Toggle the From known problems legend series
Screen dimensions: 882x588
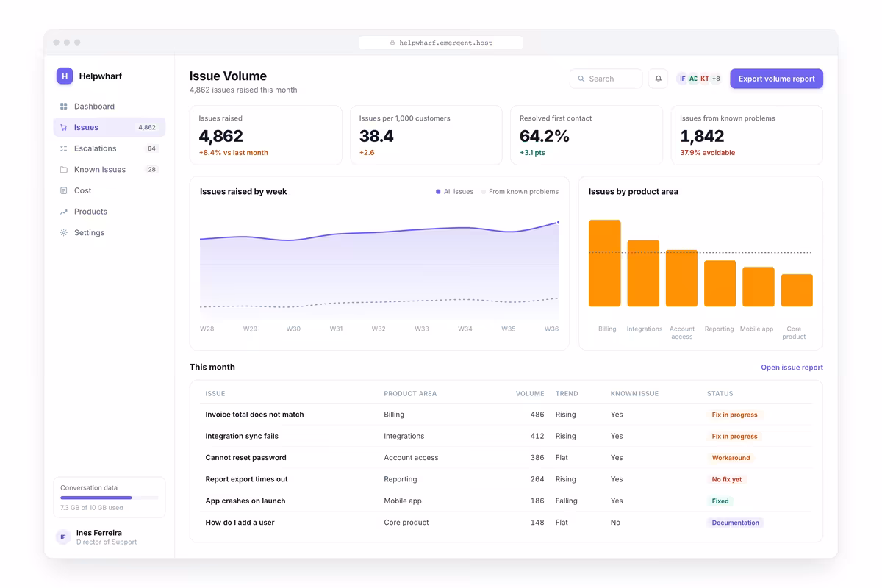pos(520,192)
